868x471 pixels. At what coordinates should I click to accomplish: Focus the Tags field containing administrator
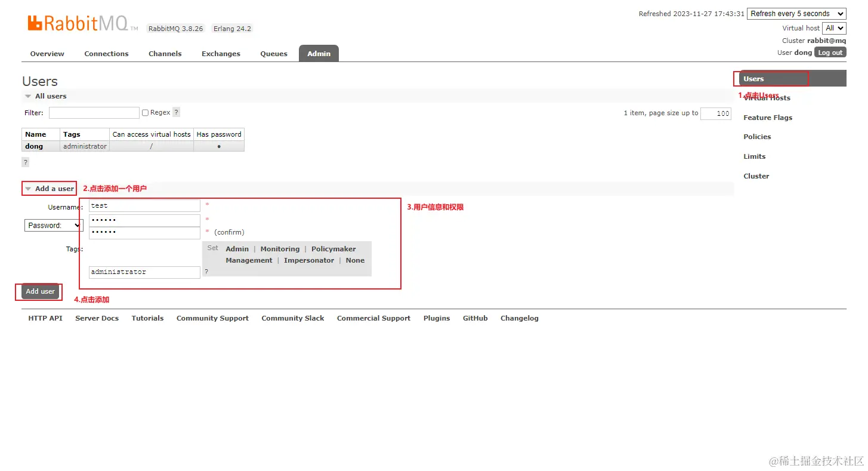tap(144, 272)
